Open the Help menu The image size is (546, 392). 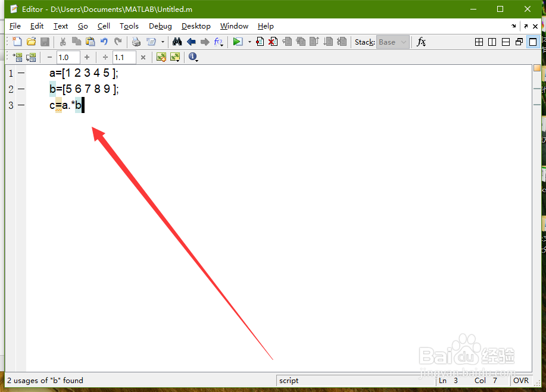point(266,26)
